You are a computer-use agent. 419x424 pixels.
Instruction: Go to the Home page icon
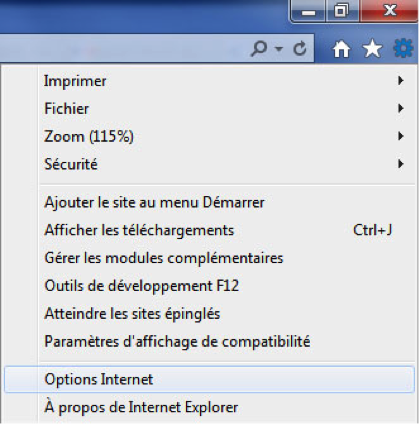pyautogui.click(x=342, y=49)
